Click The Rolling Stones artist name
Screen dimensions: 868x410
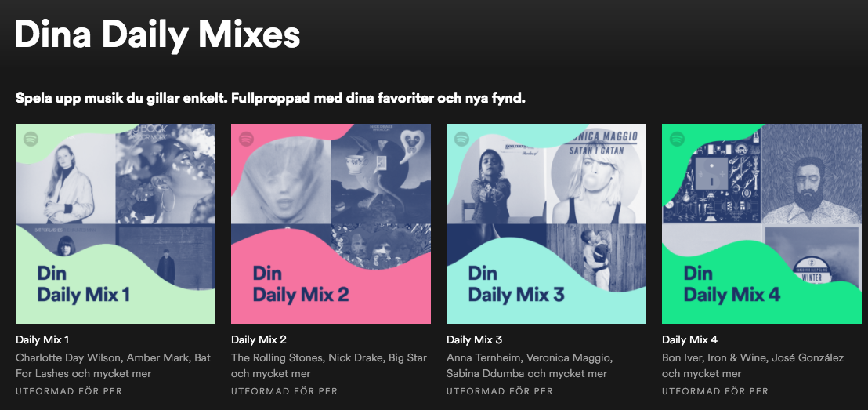277,357
